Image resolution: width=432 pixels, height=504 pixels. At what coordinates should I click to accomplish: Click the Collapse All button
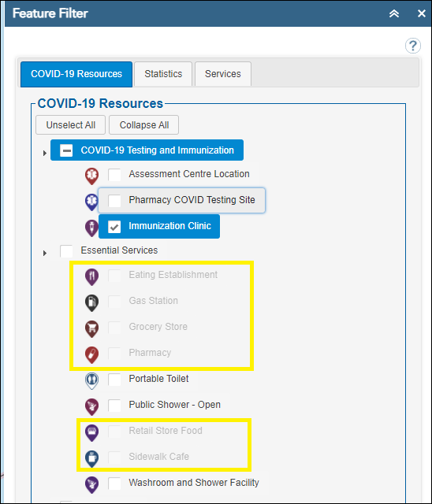[143, 124]
